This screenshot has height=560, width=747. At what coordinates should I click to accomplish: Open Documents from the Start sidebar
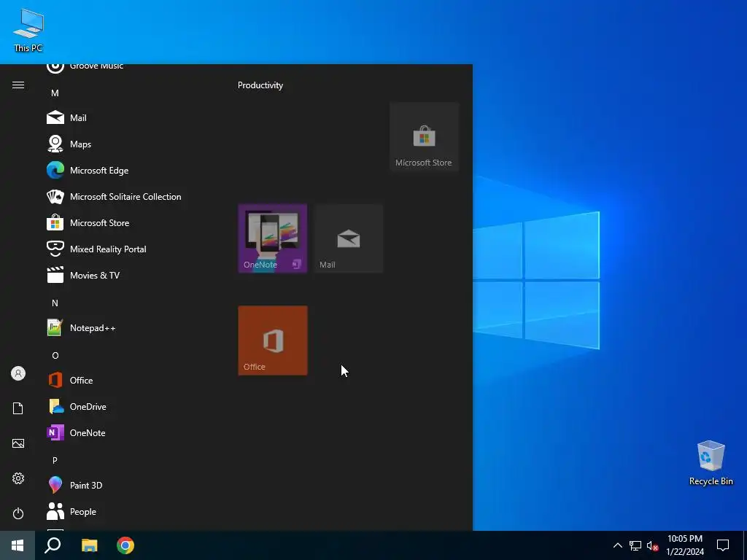tap(18, 408)
